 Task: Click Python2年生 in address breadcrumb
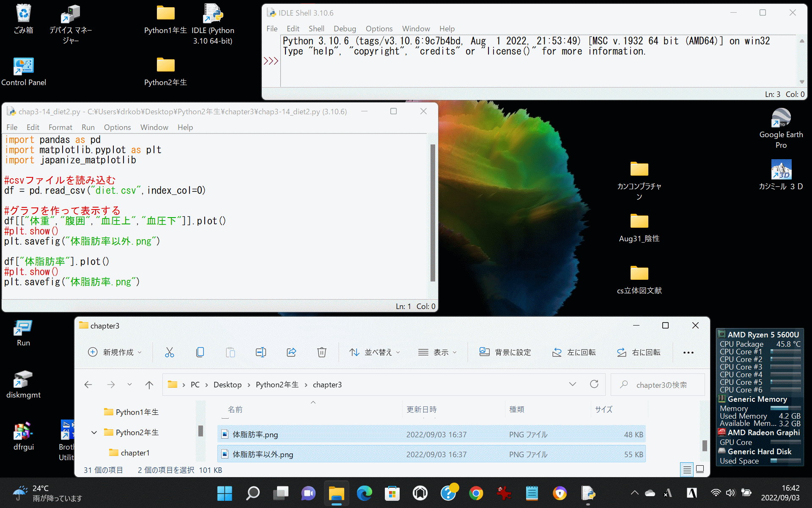click(277, 385)
